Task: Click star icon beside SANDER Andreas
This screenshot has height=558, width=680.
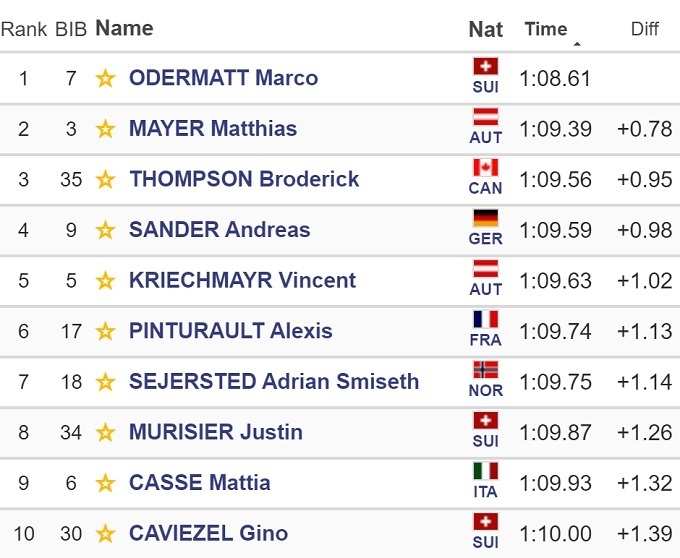Action: click(x=105, y=230)
